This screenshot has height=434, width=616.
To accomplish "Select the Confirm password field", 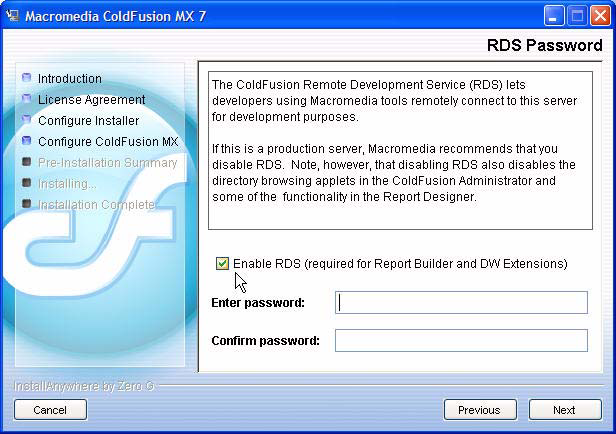I will 461,340.
